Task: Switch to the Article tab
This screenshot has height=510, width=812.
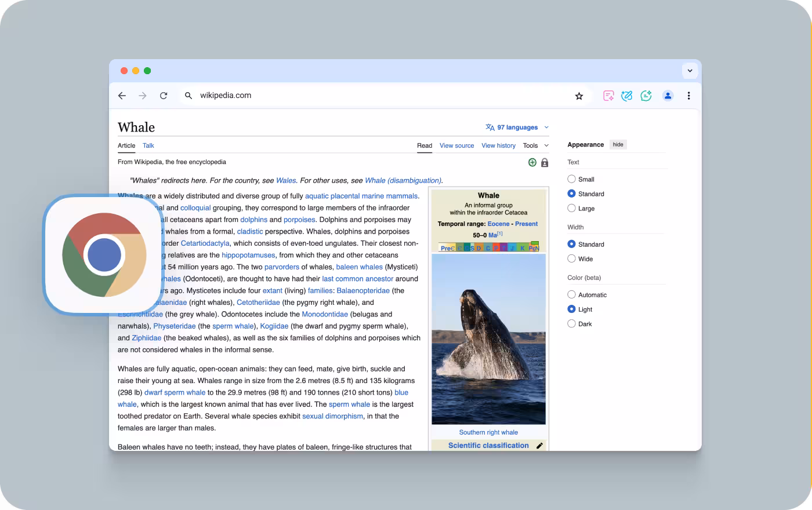Action: tap(126, 145)
